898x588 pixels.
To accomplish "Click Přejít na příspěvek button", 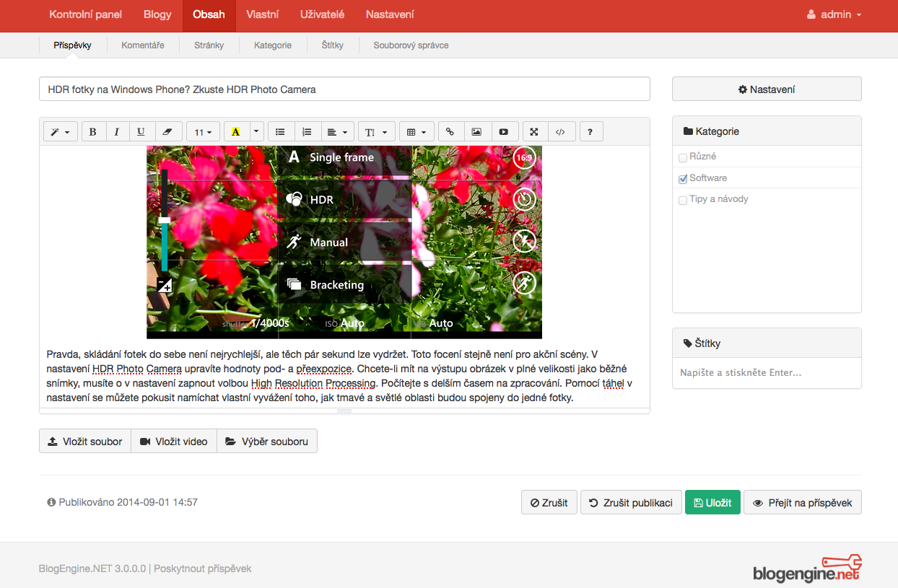I will 803,503.
